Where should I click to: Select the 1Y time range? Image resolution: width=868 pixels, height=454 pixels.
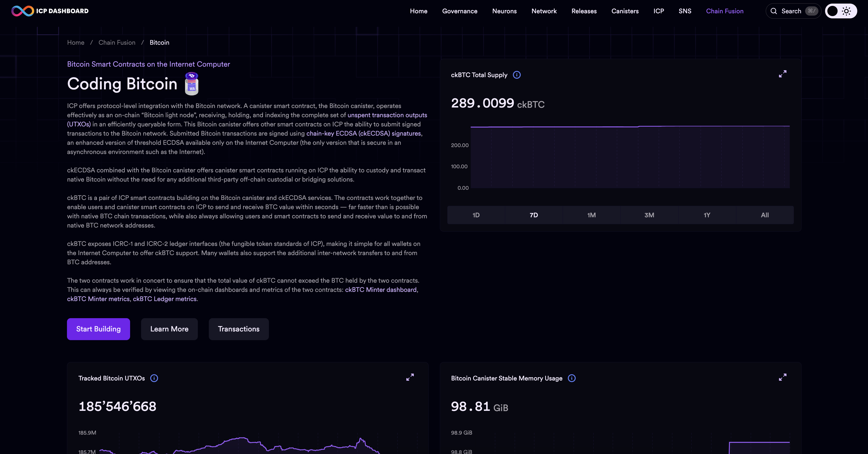[x=707, y=215]
